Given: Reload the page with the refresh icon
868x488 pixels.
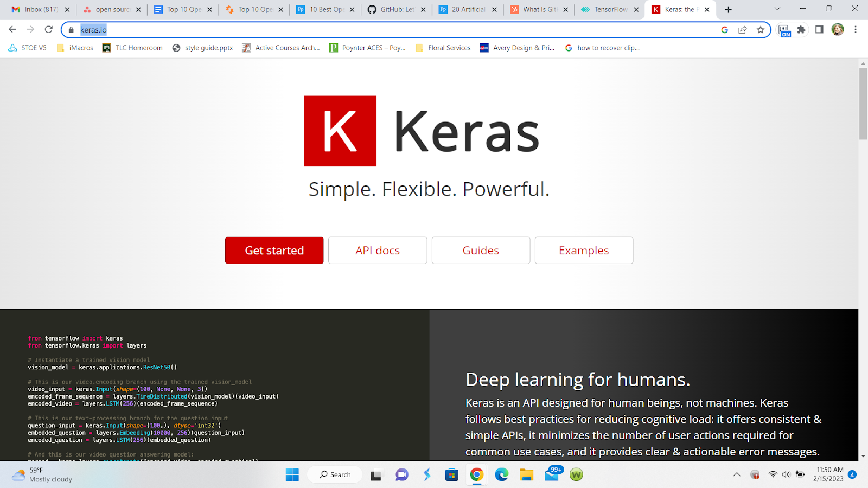Looking at the screenshot, I should (49, 30).
